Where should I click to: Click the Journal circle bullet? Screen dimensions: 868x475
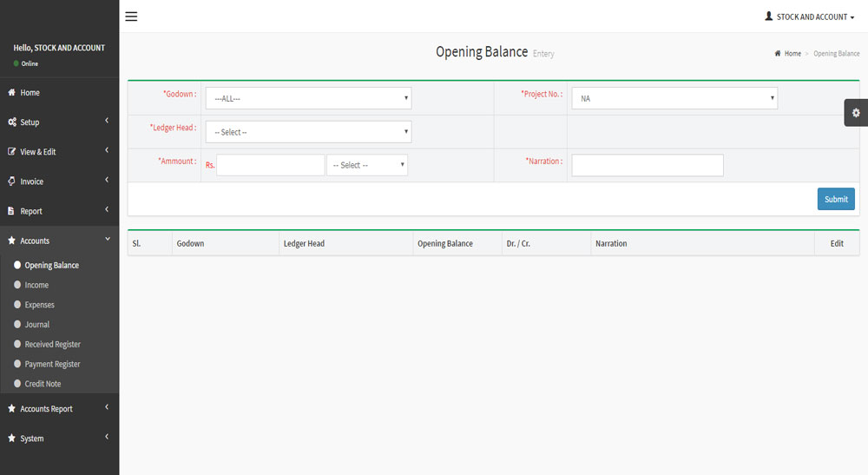point(17,325)
